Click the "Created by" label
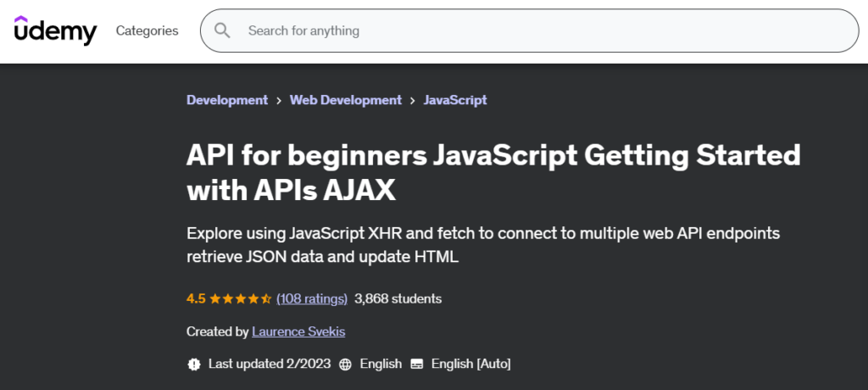868x390 pixels. pyautogui.click(x=218, y=331)
